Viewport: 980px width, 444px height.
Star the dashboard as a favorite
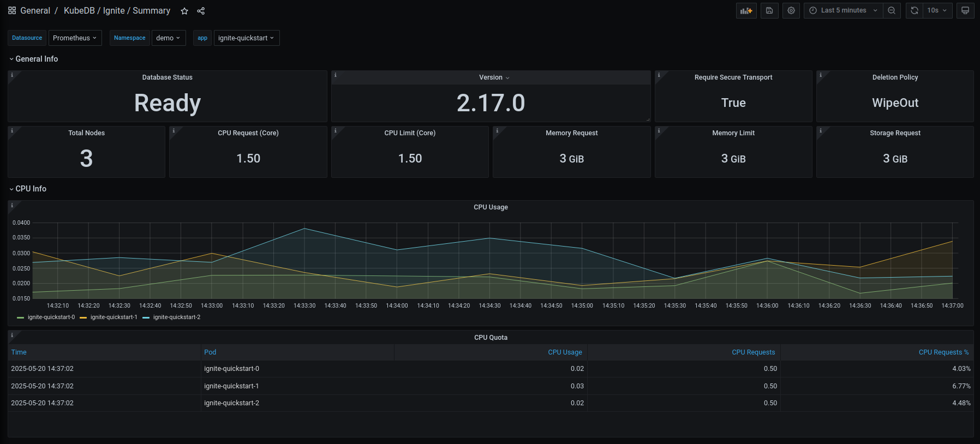point(184,11)
